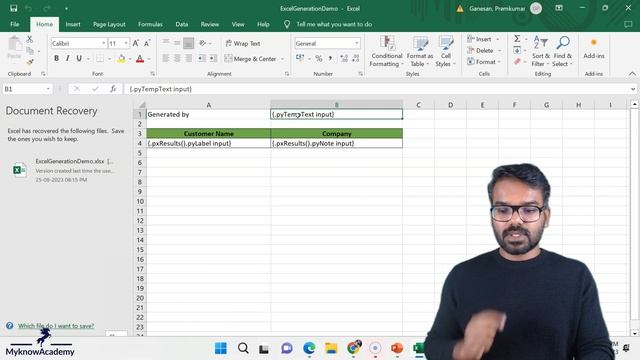Click the Insert Function fx icon
Viewport: 640px width, 360px height.
pyautogui.click(x=113, y=89)
